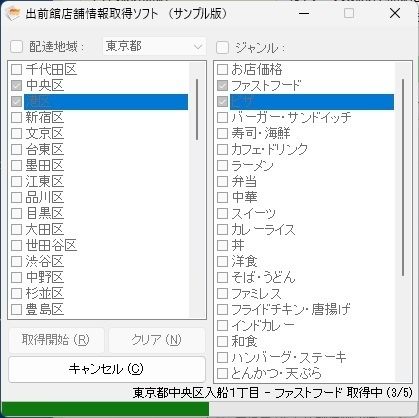Check the 新宿区 checkbox
The height and width of the screenshot is (418, 419).
[16, 117]
